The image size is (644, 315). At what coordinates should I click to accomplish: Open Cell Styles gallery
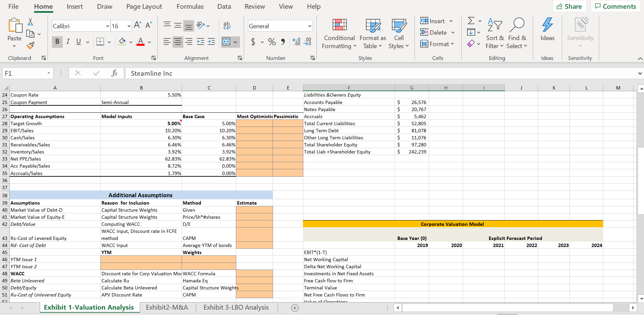[x=398, y=34]
